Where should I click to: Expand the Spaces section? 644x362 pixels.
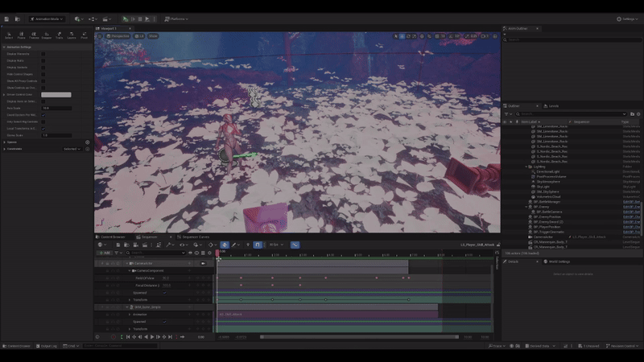pyautogui.click(x=12, y=142)
